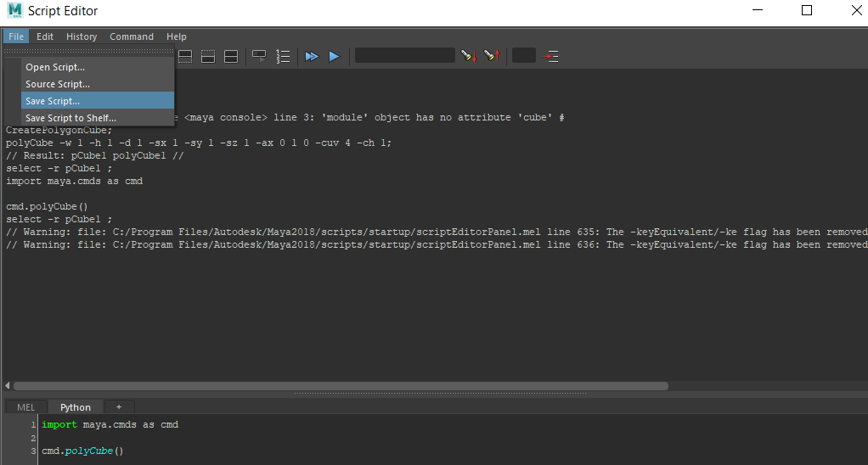This screenshot has width=868, height=465.
Task: Open the Command menu
Action: click(x=131, y=36)
